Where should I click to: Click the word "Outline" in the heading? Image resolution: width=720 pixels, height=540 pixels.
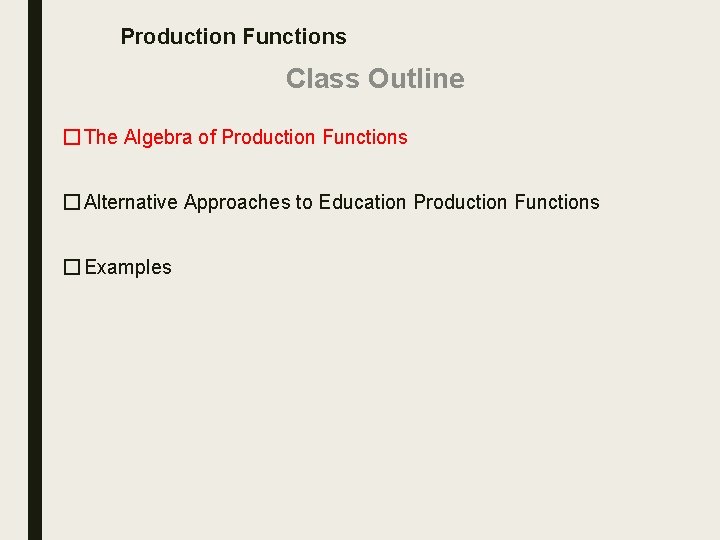pyautogui.click(x=416, y=79)
